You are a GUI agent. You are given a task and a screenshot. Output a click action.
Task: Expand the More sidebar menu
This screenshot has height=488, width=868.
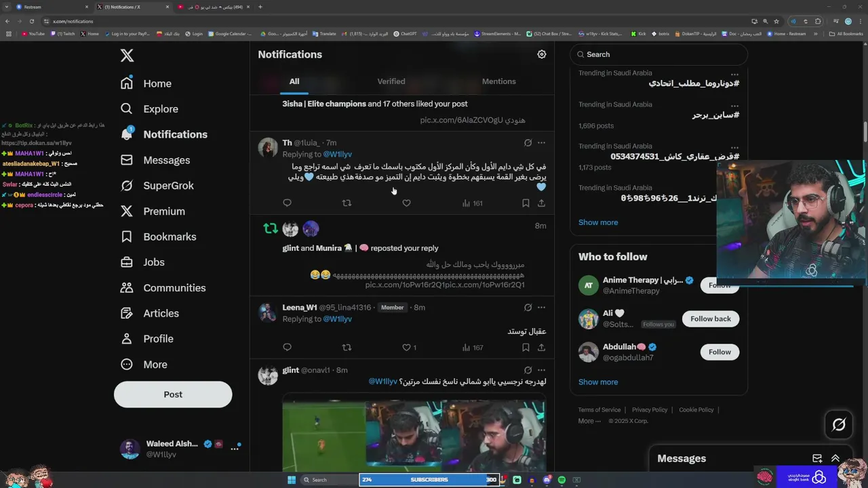click(144, 365)
